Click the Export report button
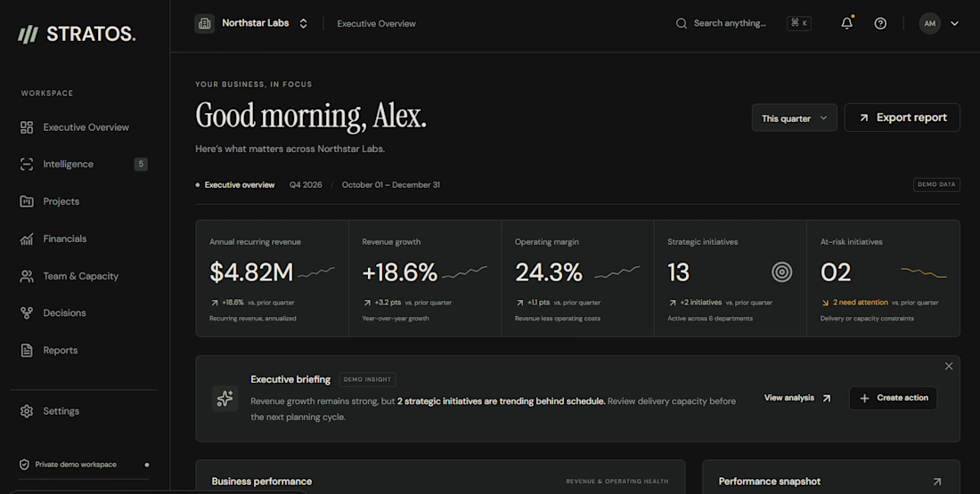 point(902,117)
